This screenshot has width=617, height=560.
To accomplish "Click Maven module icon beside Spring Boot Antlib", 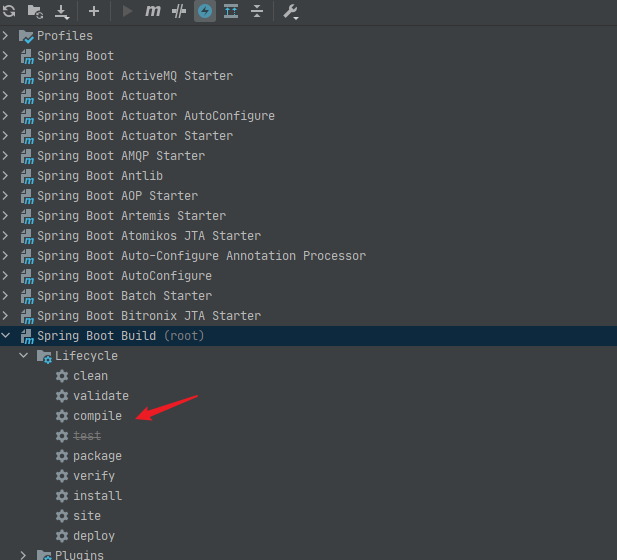I will click(27, 176).
